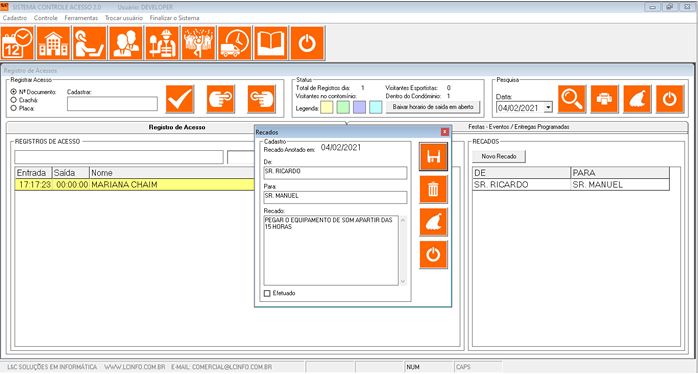Screen dimensions: 698x374
Task: Click the Recado text area scrollbar
Action: tap(403, 250)
